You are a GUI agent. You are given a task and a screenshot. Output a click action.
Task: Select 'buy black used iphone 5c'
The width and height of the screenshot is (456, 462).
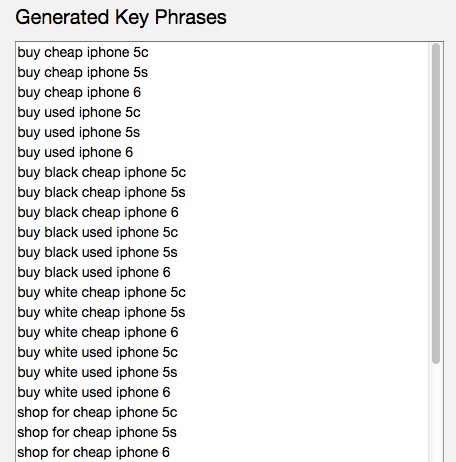pyautogui.click(x=98, y=233)
